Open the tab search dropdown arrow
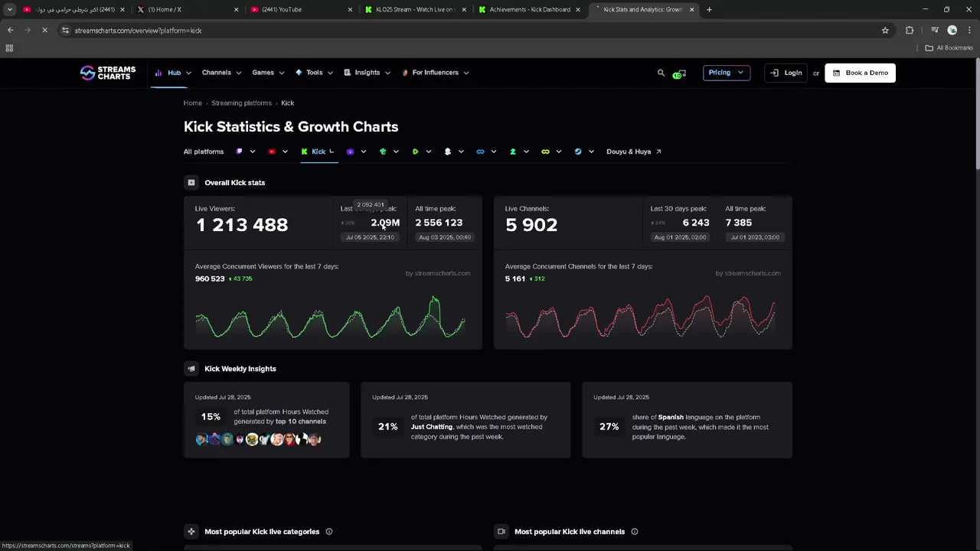 9,10
